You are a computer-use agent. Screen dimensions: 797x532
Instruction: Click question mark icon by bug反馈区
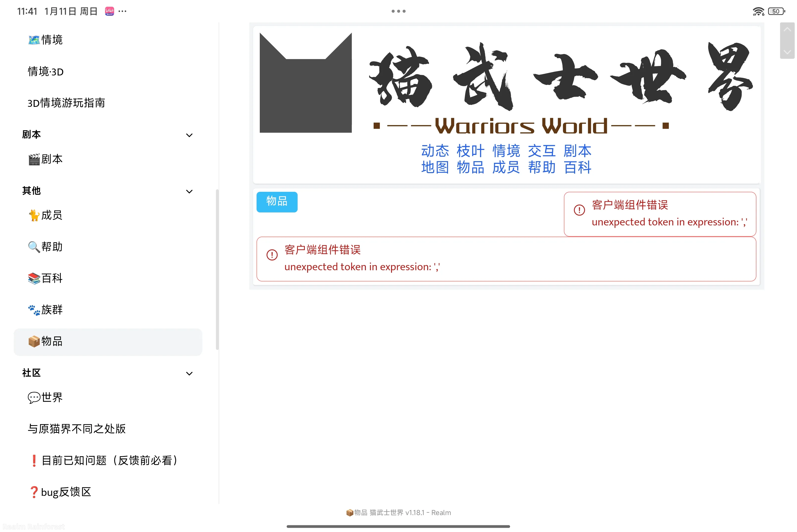tap(34, 492)
